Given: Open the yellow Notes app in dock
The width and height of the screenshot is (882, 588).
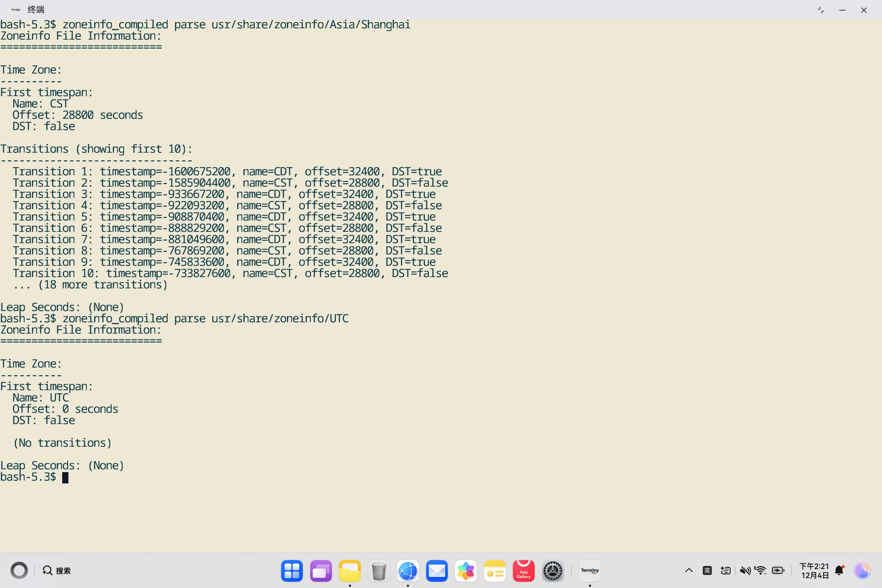Looking at the screenshot, I should coord(495,571).
